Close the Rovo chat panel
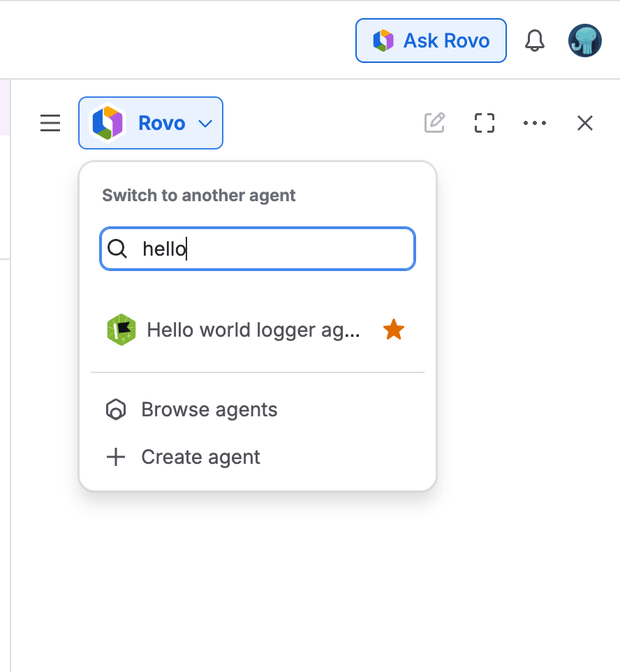 (585, 123)
